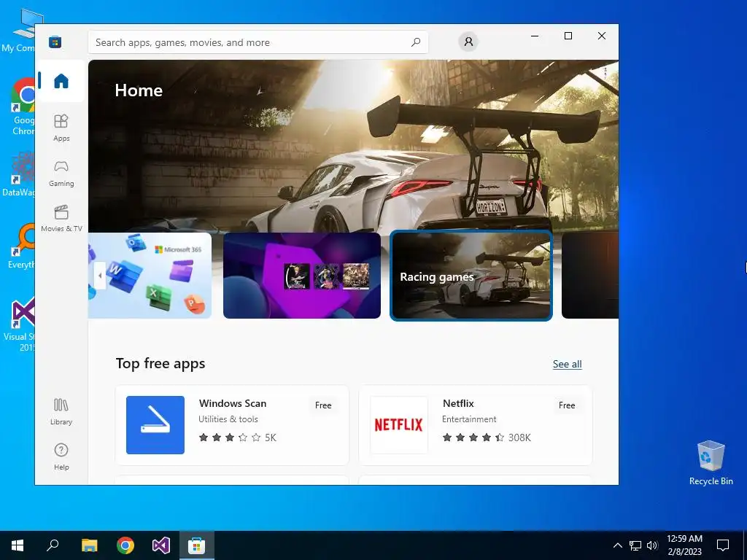
Task: Open the Home tab in the Store sidebar
Action: (x=61, y=80)
